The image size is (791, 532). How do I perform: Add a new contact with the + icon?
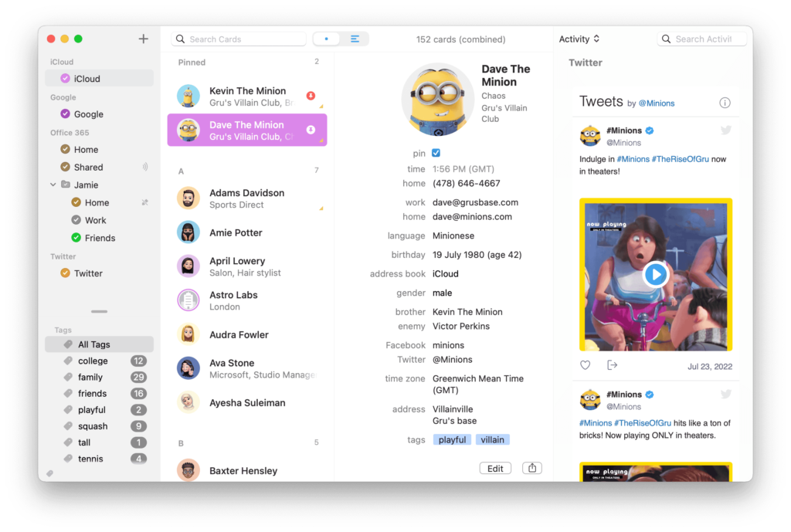[143, 38]
